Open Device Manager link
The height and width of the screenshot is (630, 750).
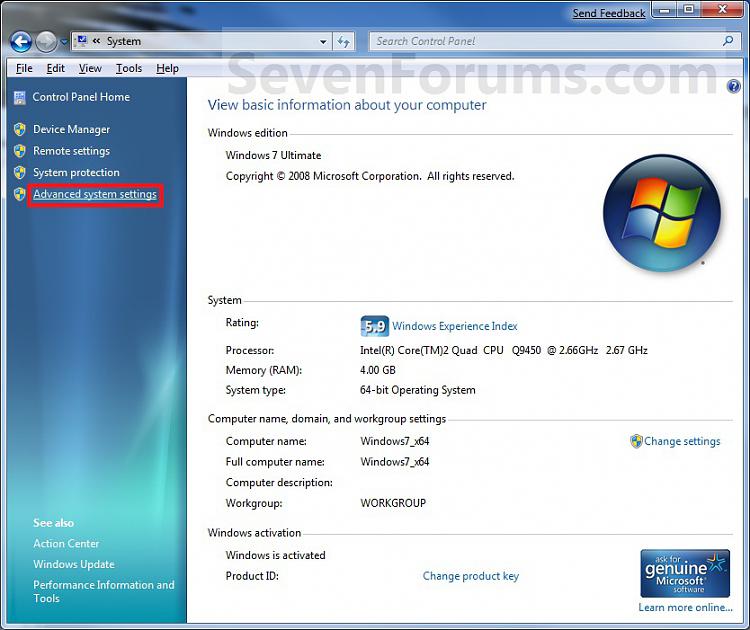tap(71, 130)
